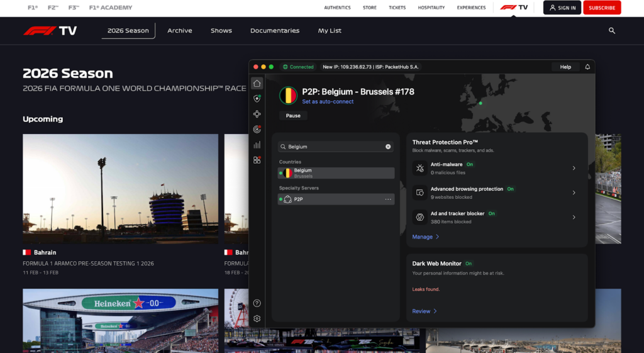The width and height of the screenshot is (644, 353).
Task: Pause the VPN connection
Action: coord(293,116)
